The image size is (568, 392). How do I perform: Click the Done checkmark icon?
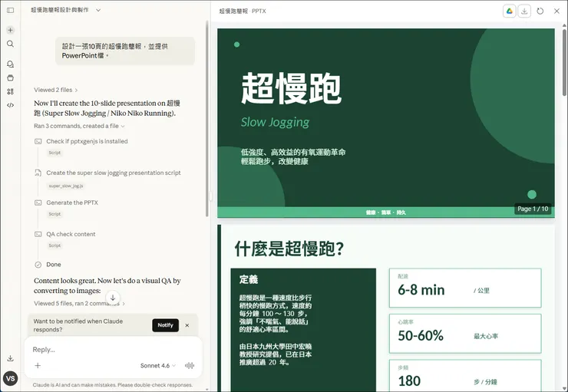click(38, 265)
